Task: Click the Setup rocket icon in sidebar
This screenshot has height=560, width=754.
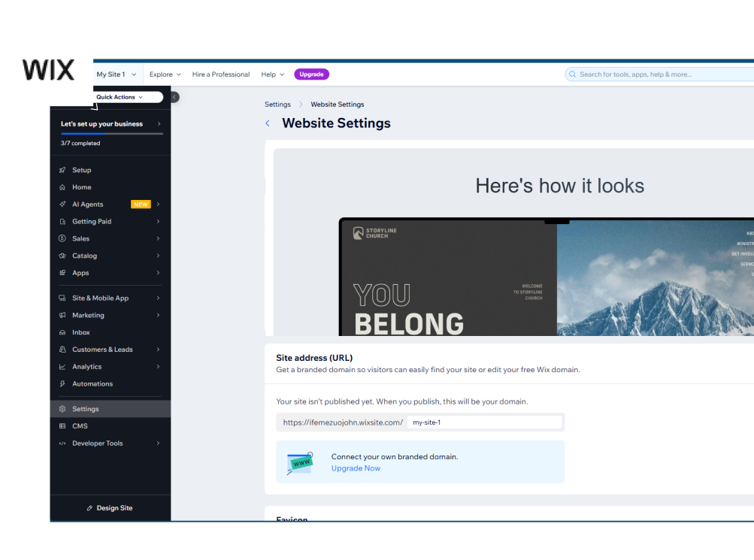Action: point(62,170)
